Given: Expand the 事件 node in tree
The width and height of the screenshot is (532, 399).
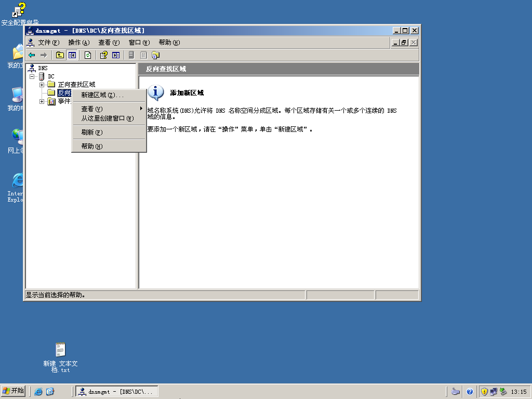Looking at the screenshot, I should coord(42,101).
